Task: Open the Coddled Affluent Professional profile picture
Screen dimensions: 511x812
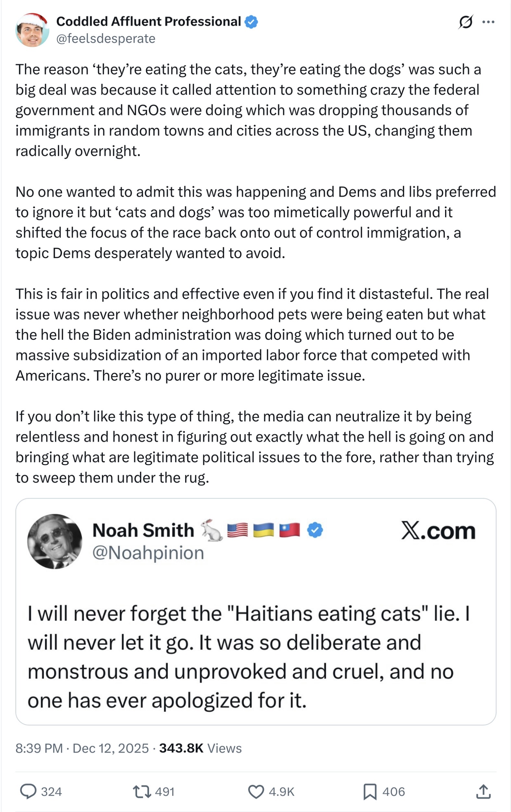Action: tap(32, 30)
